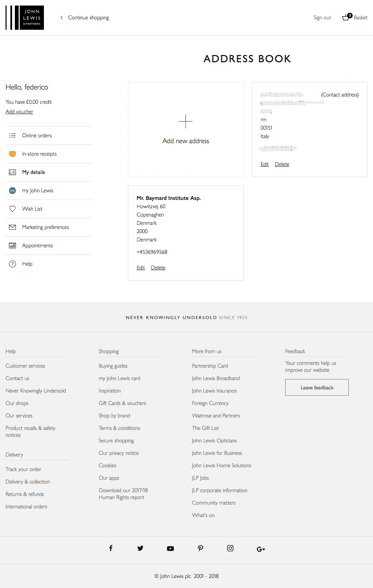This screenshot has height=588, width=373.
Task: Open the Facebook page icon
Action: pos(111,548)
